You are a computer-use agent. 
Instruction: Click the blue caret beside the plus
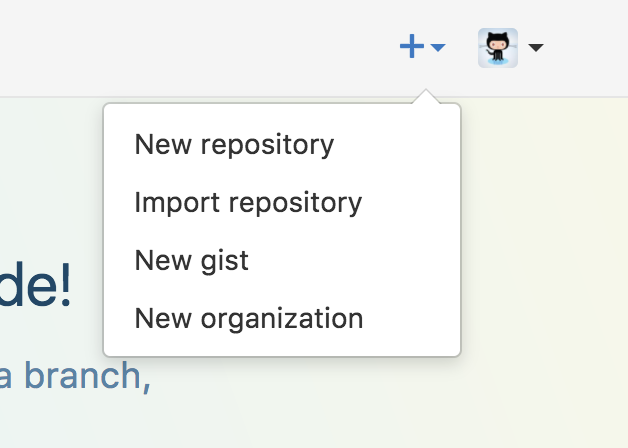coord(438,48)
